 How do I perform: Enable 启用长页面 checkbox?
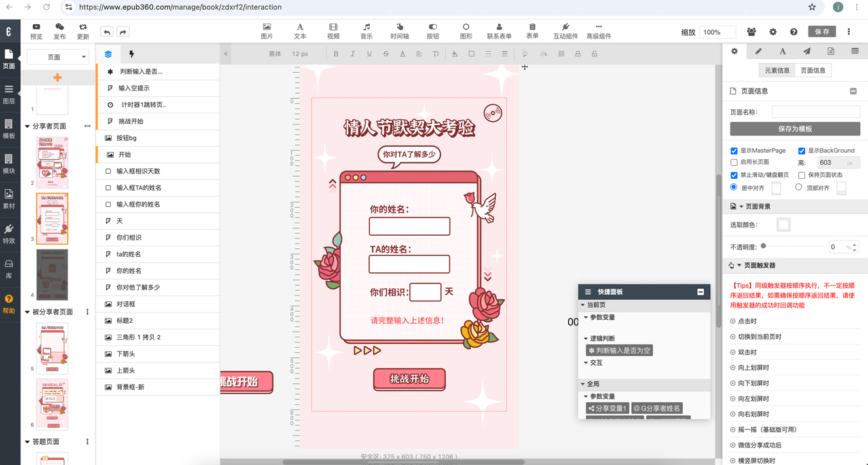[x=734, y=162]
